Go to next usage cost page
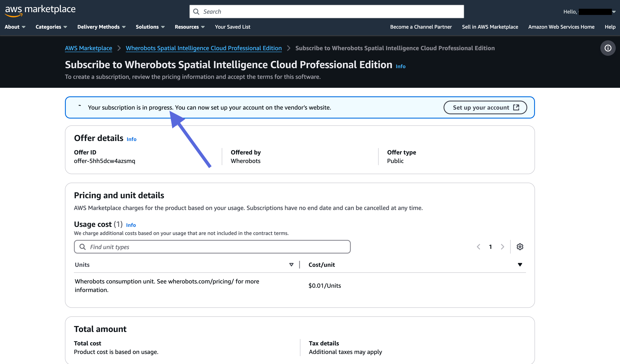The image size is (620, 364). pos(502,247)
